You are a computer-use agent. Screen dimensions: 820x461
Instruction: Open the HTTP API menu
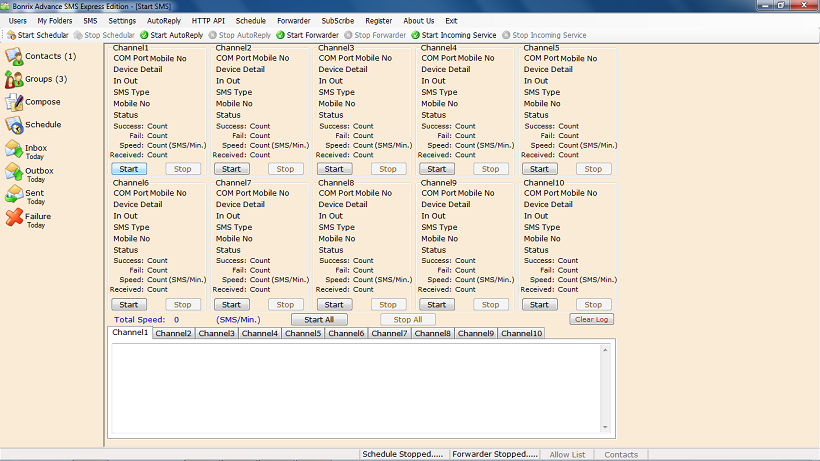208,21
